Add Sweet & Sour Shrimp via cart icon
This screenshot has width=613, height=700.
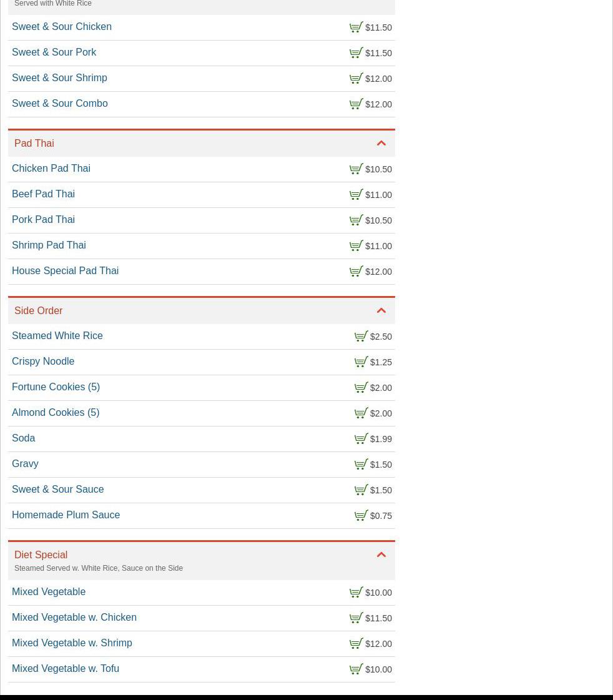click(x=356, y=79)
